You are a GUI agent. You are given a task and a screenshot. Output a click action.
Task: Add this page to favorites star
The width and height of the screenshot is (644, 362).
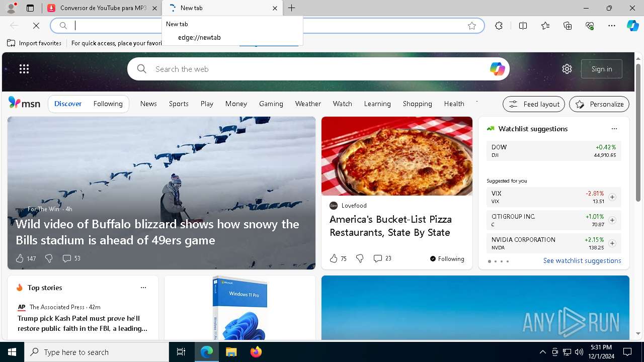472,26
